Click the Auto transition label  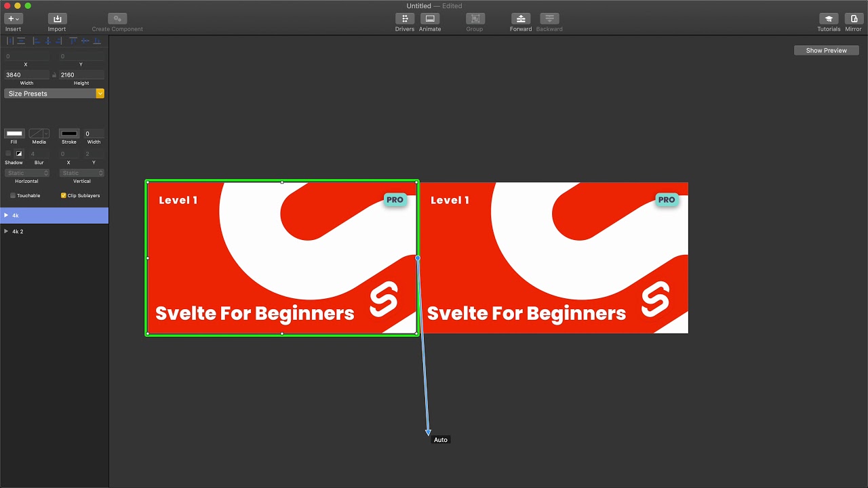[441, 440]
